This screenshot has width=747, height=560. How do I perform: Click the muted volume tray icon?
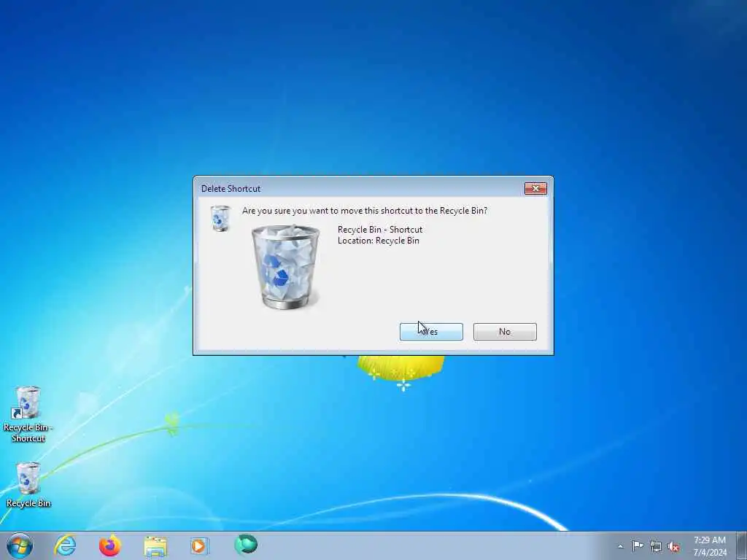tap(673, 546)
